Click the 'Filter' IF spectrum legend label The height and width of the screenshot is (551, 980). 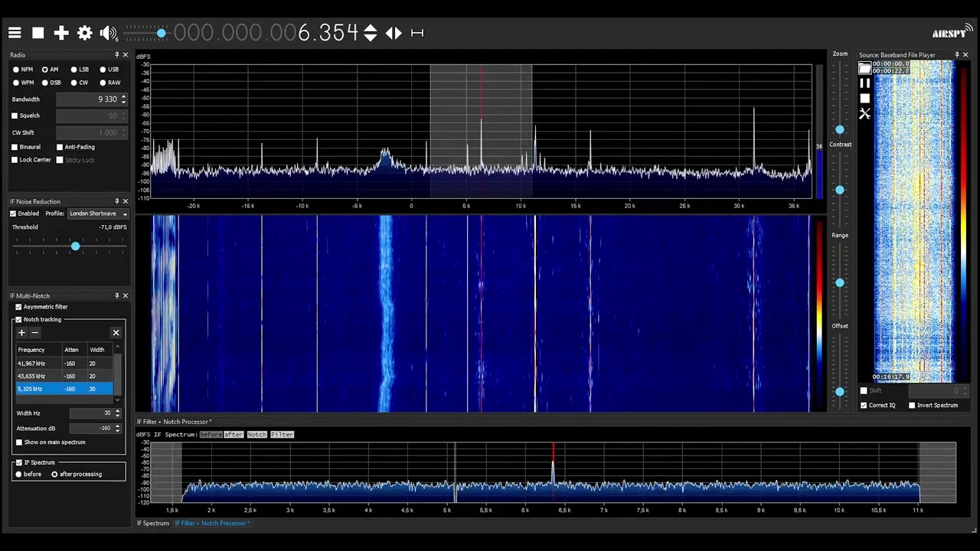(x=282, y=435)
